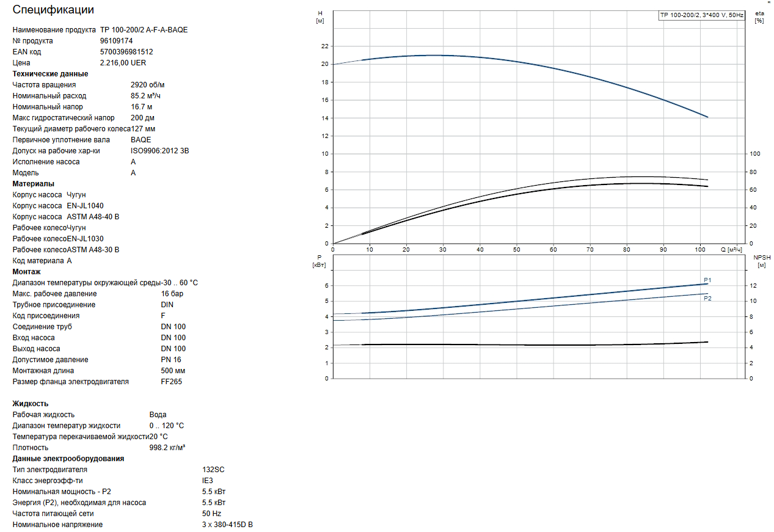Click the "Жидкость" section heading
This screenshot has width=774, height=532.
click(31, 404)
